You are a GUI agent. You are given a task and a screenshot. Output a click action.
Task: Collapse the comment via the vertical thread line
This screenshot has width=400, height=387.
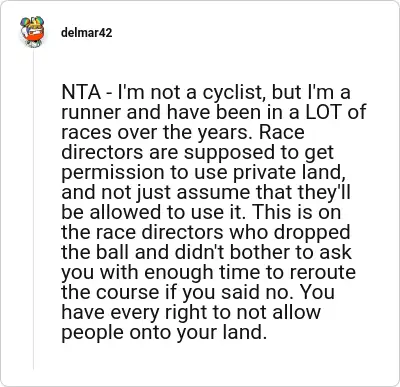tap(33, 210)
